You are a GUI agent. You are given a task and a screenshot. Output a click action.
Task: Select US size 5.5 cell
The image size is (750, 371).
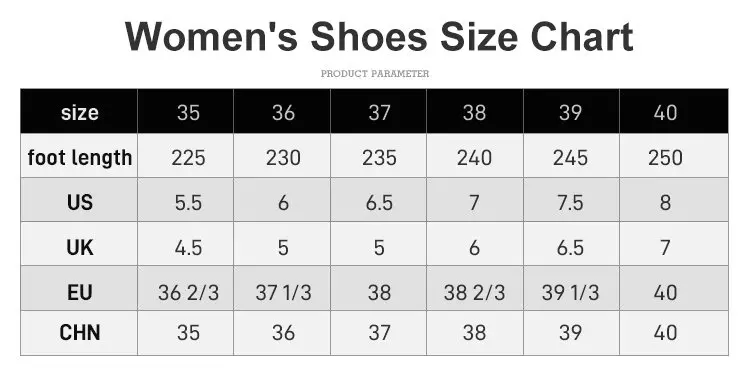coord(186,200)
